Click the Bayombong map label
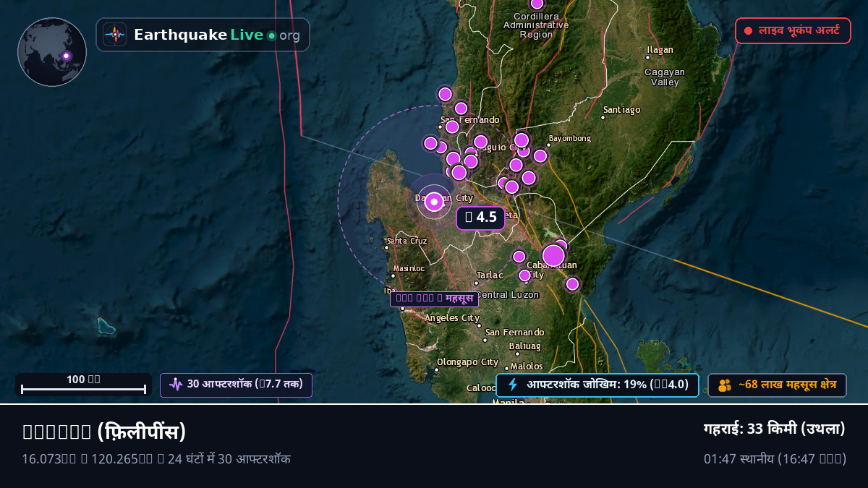This screenshot has width=868, height=488. [x=570, y=138]
